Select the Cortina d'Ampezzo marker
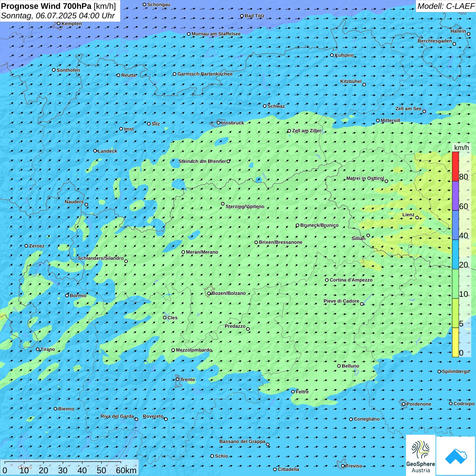 pos(327,280)
